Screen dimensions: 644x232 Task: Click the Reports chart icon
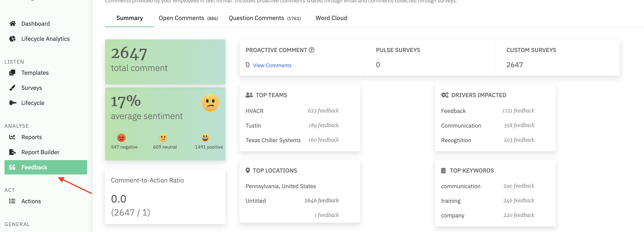pyautogui.click(x=13, y=137)
